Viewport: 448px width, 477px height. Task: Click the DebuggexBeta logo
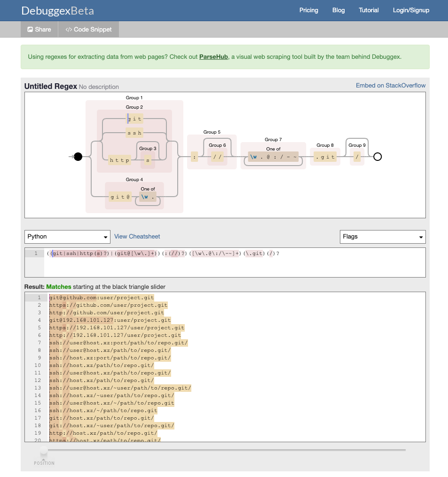point(57,10)
